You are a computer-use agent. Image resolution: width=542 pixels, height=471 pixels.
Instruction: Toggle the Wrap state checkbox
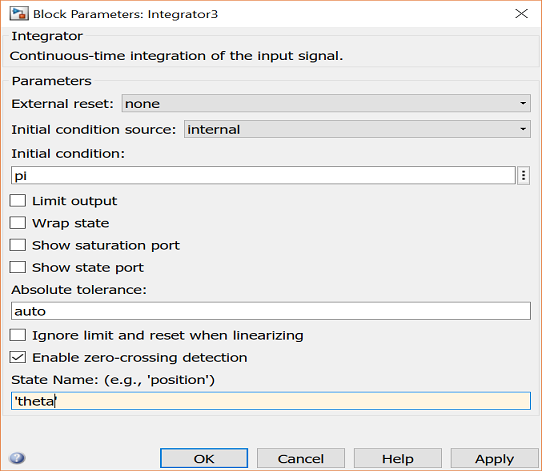[18, 223]
